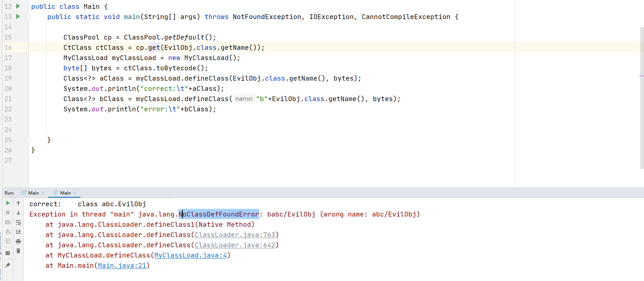Image resolution: width=644 pixels, height=281 pixels.
Task: Open MyClassLoad.java:4 stack trace link
Action: click(190, 255)
